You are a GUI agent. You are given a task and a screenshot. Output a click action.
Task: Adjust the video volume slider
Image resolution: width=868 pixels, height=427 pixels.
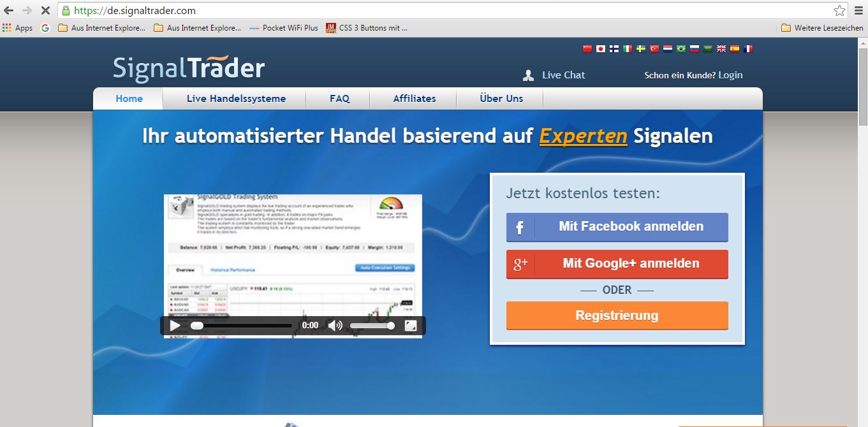pyautogui.click(x=372, y=326)
